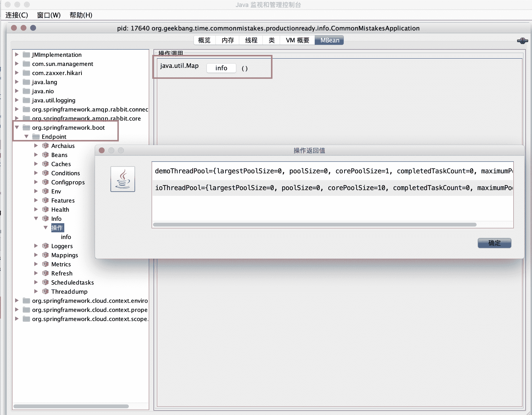This screenshot has width=532, height=415.
Task: Click the Health MBean bean icon
Action: click(x=45, y=210)
